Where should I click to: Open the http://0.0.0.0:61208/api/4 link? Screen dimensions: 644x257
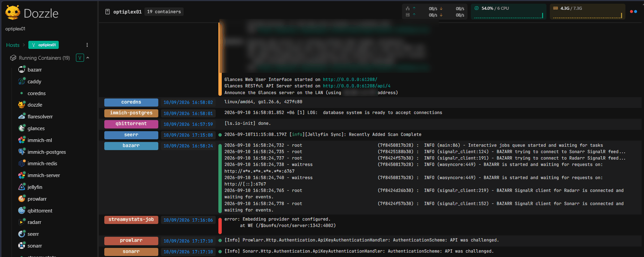point(356,86)
